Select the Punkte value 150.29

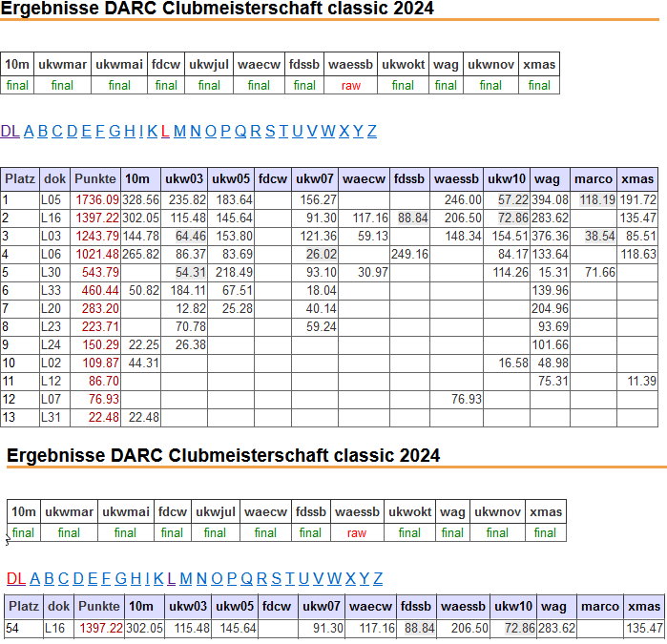[100, 344]
